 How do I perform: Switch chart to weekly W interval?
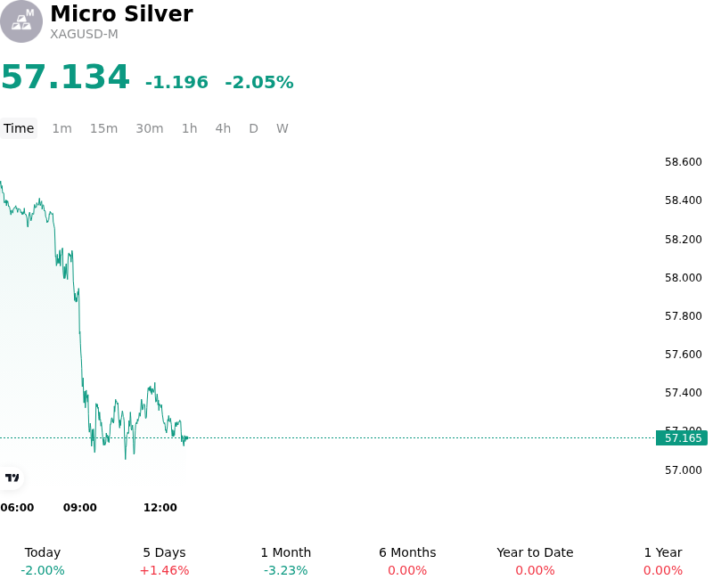[282, 128]
